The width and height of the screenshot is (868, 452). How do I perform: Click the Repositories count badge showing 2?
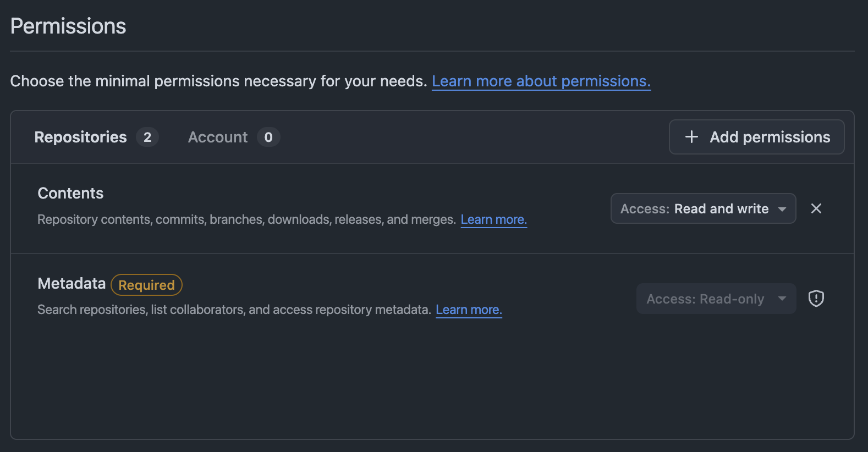click(147, 137)
